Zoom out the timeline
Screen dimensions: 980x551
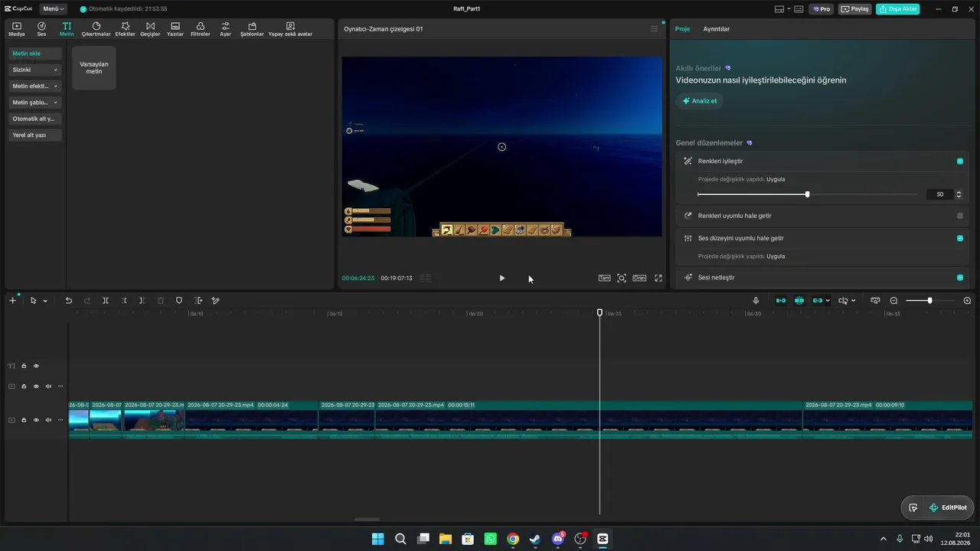[x=893, y=301]
